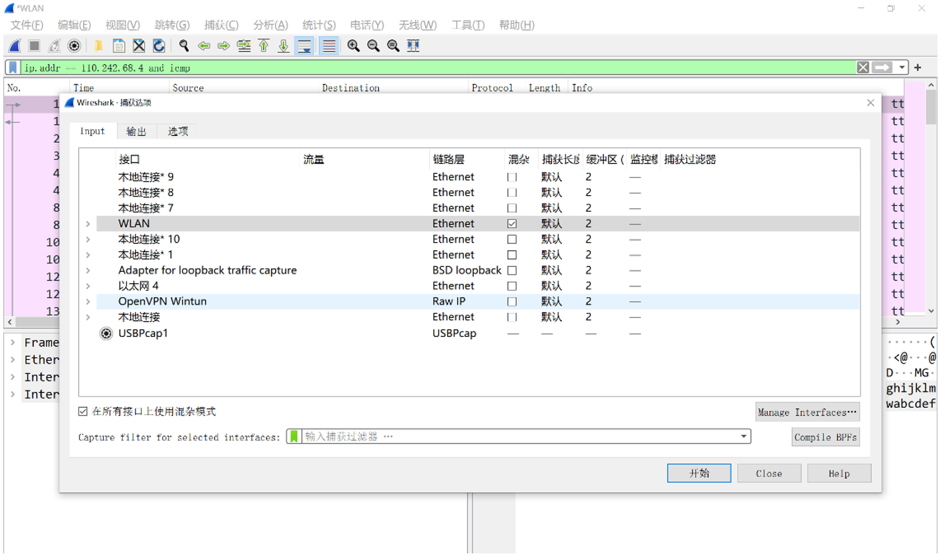
Task: Select the Input tab
Action: 93,131
